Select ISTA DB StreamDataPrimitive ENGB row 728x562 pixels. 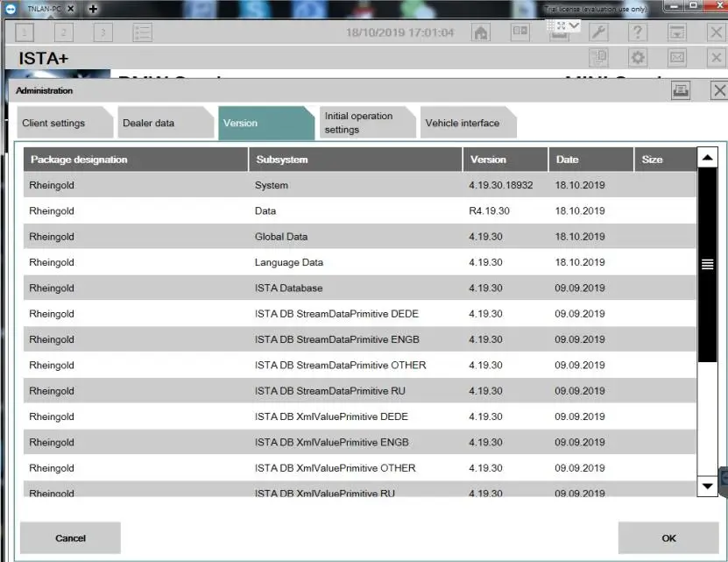tap(359, 339)
